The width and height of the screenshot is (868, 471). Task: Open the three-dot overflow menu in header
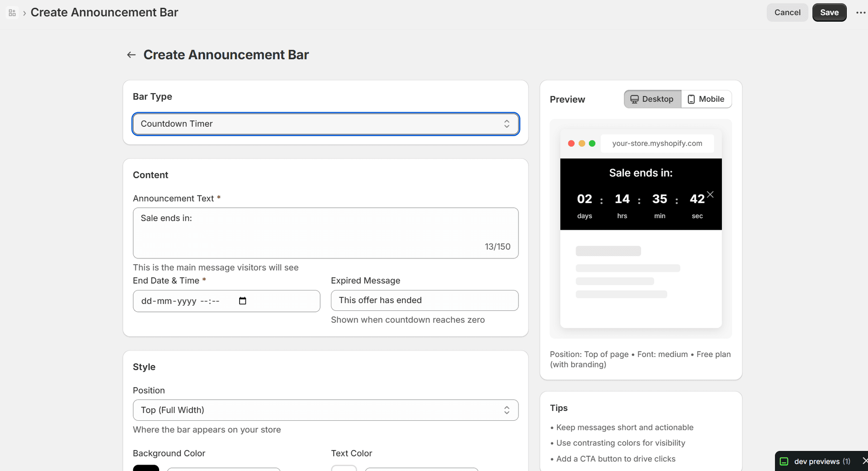(861, 12)
